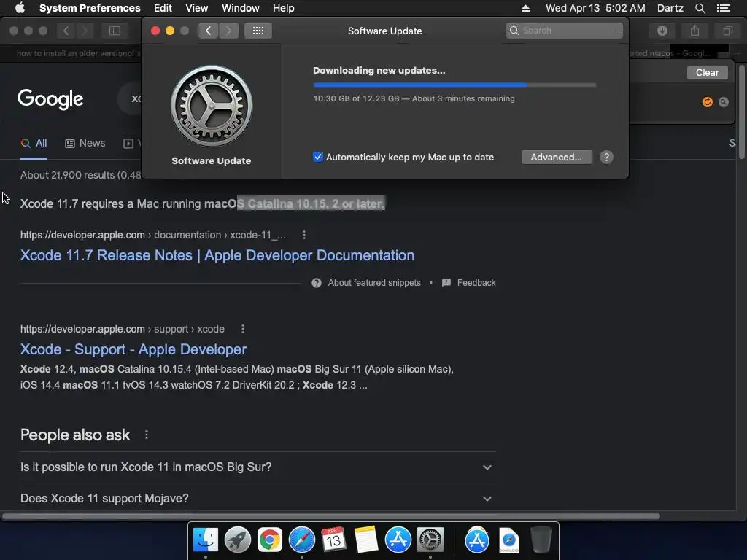Toggle the Safari sidebar button

(x=115, y=31)
